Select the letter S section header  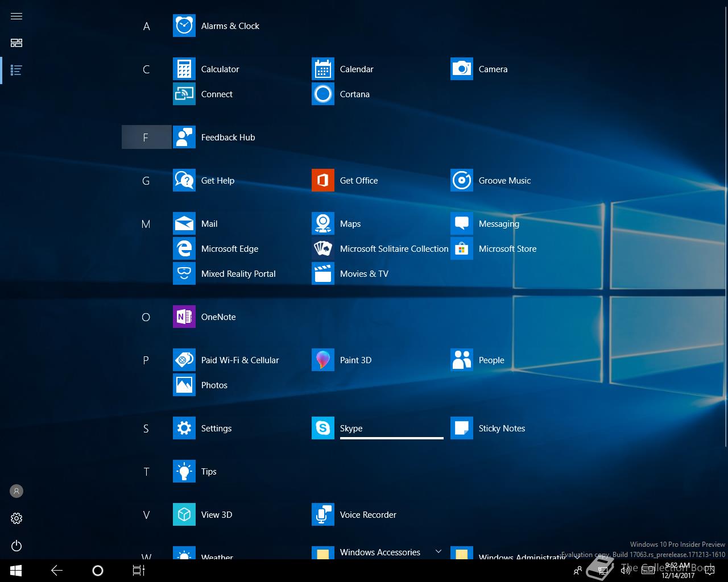click(x=146, y=429)
